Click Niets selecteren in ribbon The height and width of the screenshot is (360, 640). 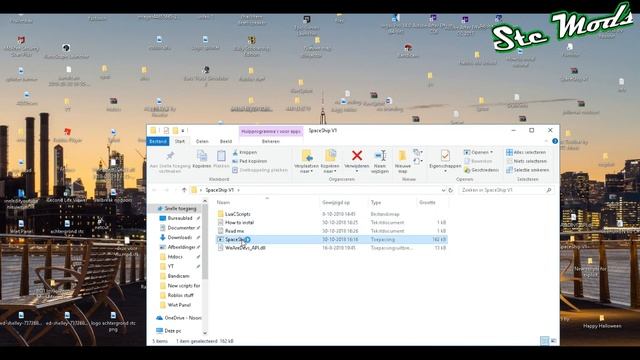pyautogui.click(x=526, y=161)
